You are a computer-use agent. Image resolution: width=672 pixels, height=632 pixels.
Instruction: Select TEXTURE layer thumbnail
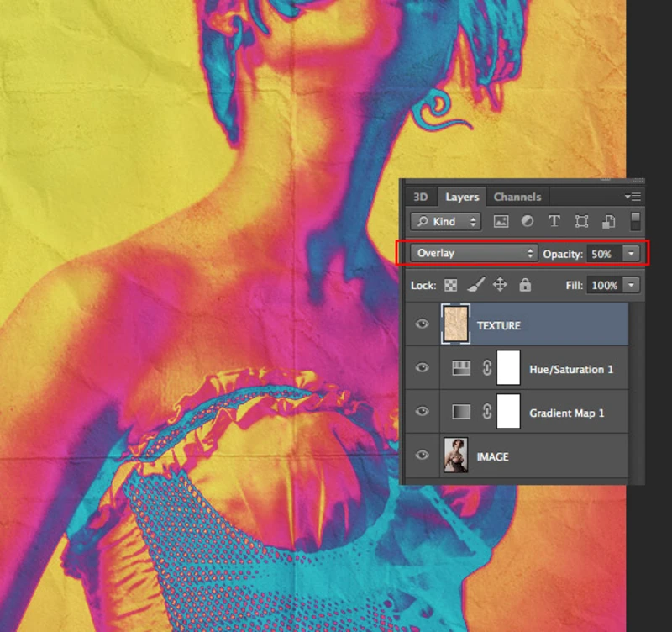pos(455,324)
